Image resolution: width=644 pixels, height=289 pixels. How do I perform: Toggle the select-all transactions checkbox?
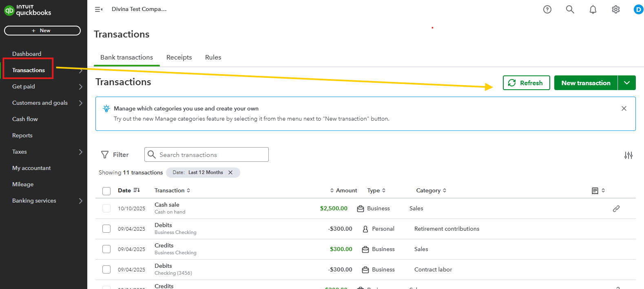[106, 191]
